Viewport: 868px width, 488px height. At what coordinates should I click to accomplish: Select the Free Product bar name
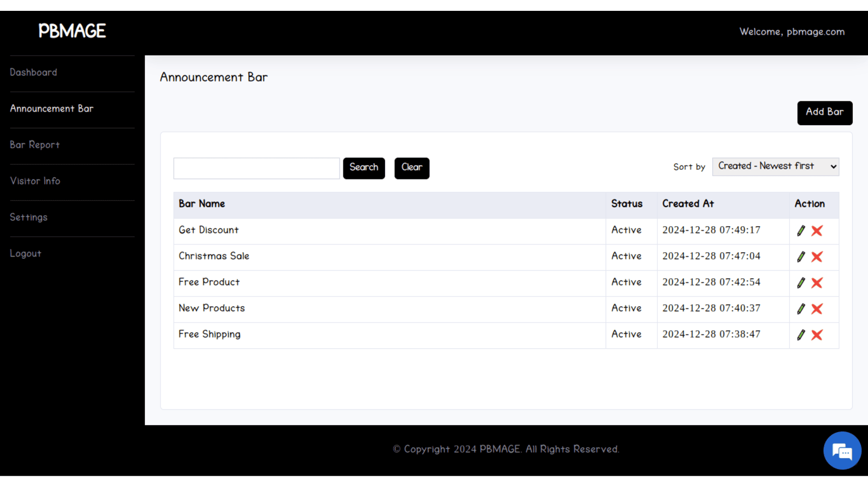(x=209, y=282)
